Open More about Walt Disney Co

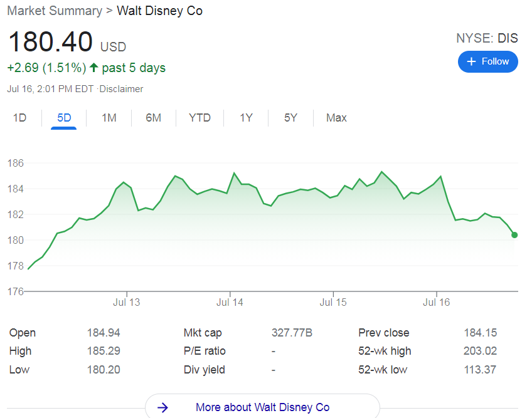[262, 407]
